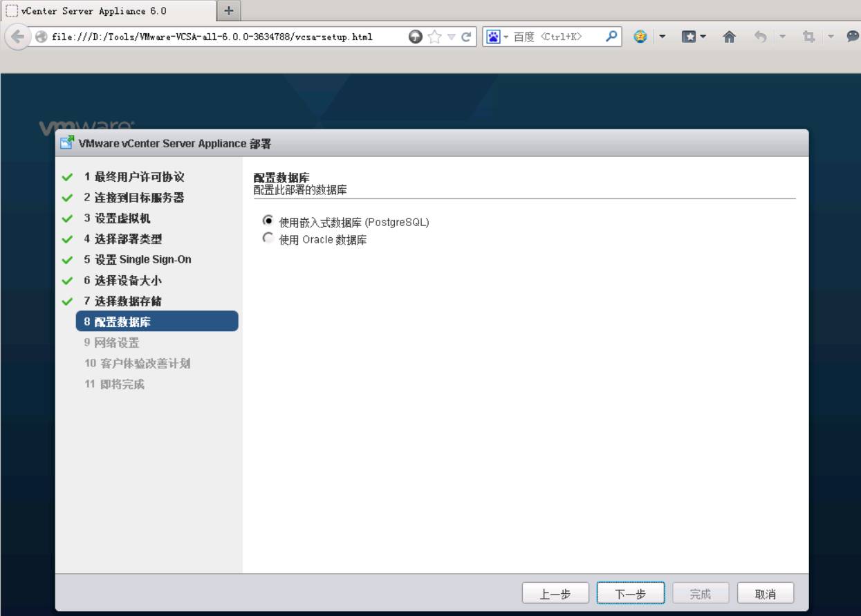The image size is (861, 616).
Task: Jump to step 2 连接到目标服务器
Action: [x=134, y=198]
